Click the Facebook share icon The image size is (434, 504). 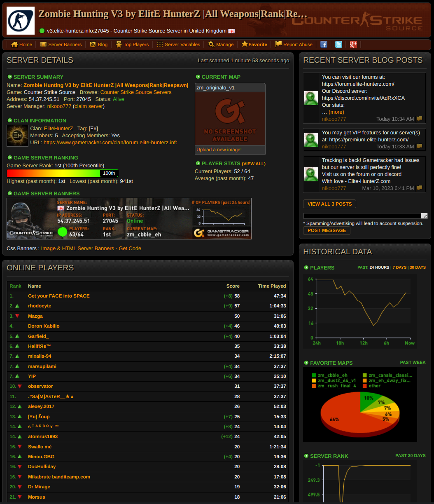tap(324, 45)
